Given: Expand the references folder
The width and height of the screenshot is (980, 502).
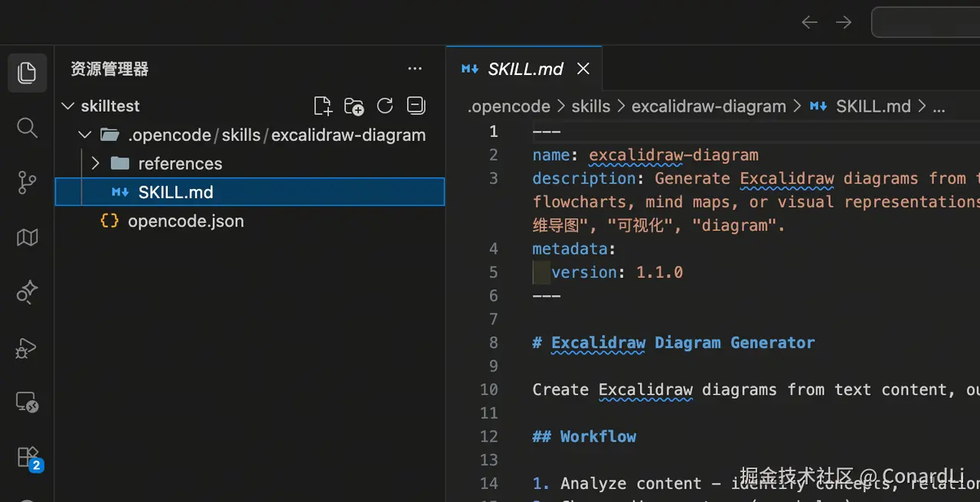Looking at the screenshot, I should (96, 164).
